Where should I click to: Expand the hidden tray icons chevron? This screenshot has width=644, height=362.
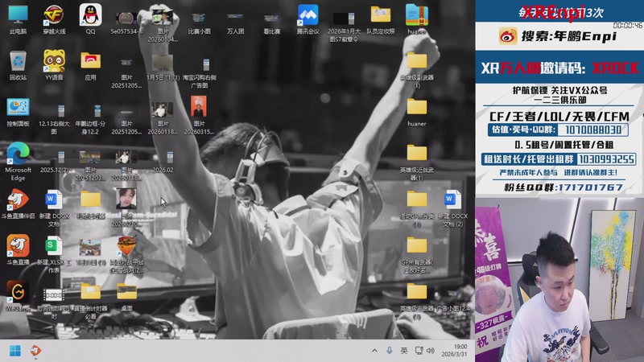(x=374, y=351)
